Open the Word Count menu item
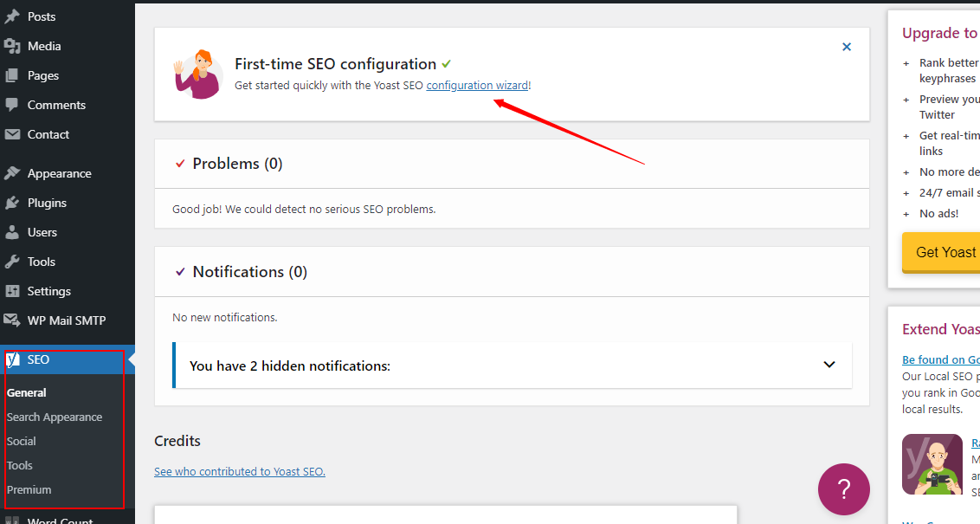 coord(60,521)
